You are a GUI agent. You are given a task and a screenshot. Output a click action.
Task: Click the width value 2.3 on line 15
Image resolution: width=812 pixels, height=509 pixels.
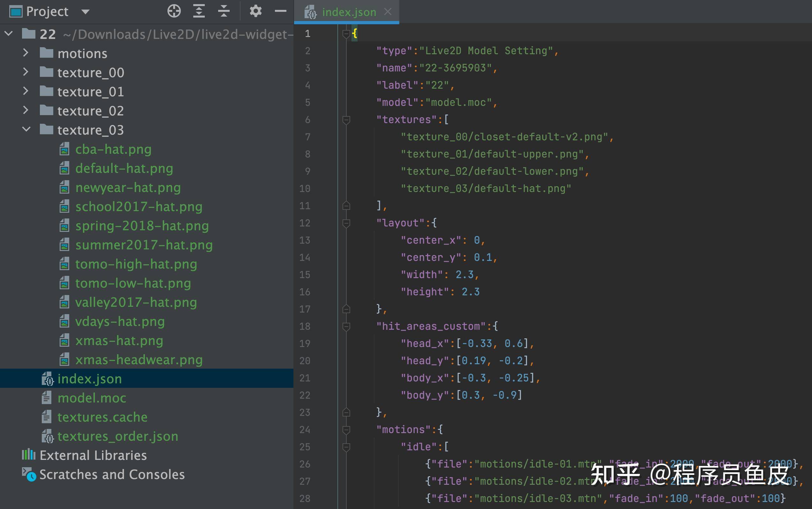coord(465,275)
